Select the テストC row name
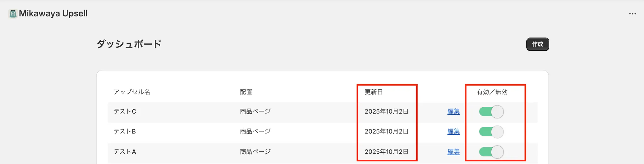Screen dimensions: 644x164 [x=125, y=111]
